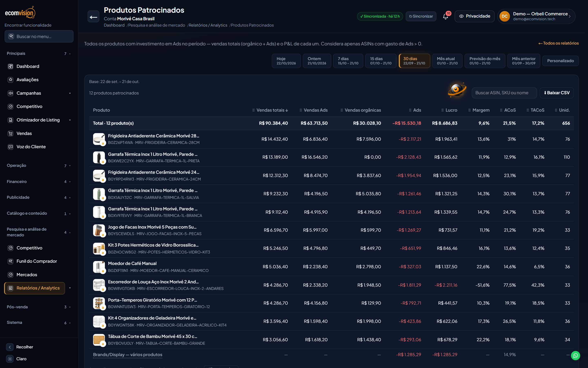588x368 pixels.
Task: Expand the Sistema section
Action: point(39,323)
